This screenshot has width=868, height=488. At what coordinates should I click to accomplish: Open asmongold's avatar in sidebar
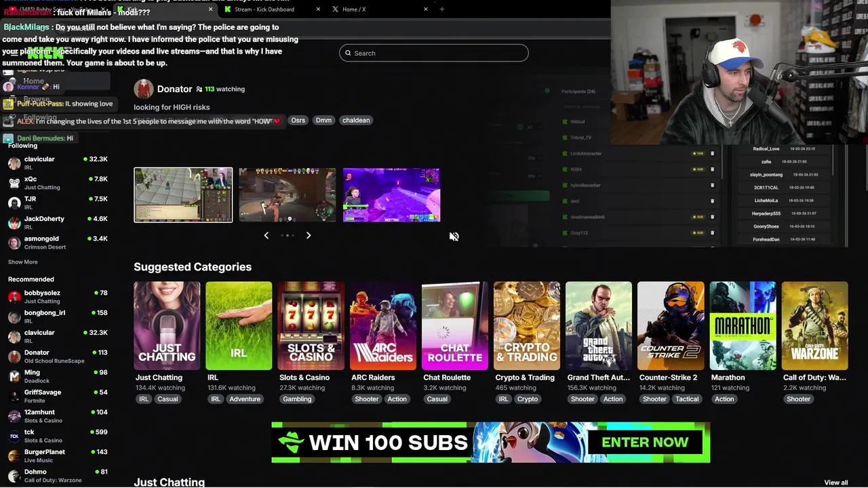tap(14, 243)
